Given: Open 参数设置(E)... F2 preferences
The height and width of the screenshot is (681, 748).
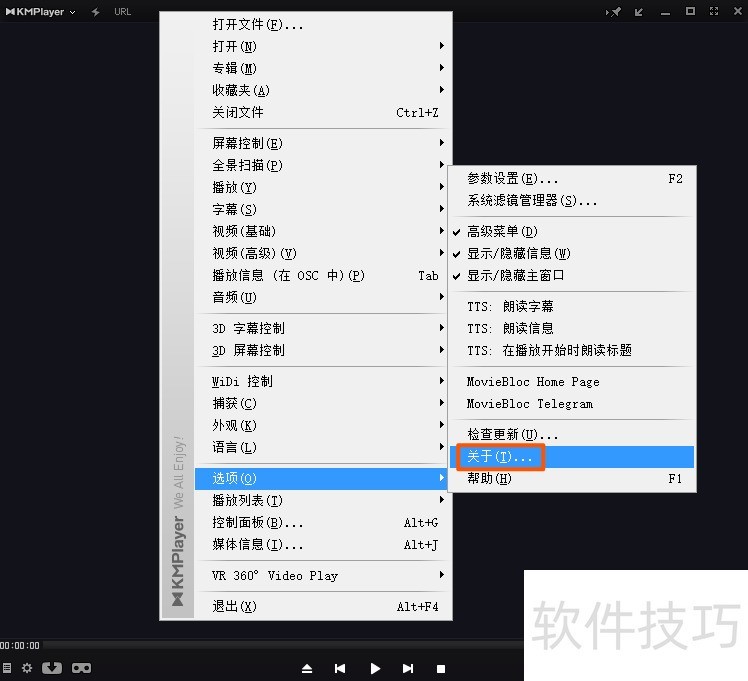Looking at the screenshot, I should click(572, 178).
